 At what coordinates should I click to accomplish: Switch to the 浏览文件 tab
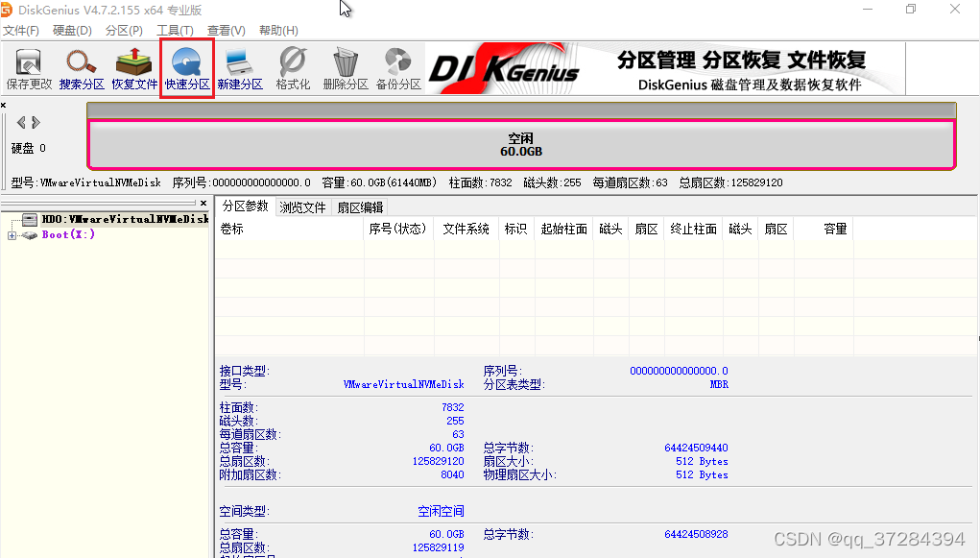302,207
